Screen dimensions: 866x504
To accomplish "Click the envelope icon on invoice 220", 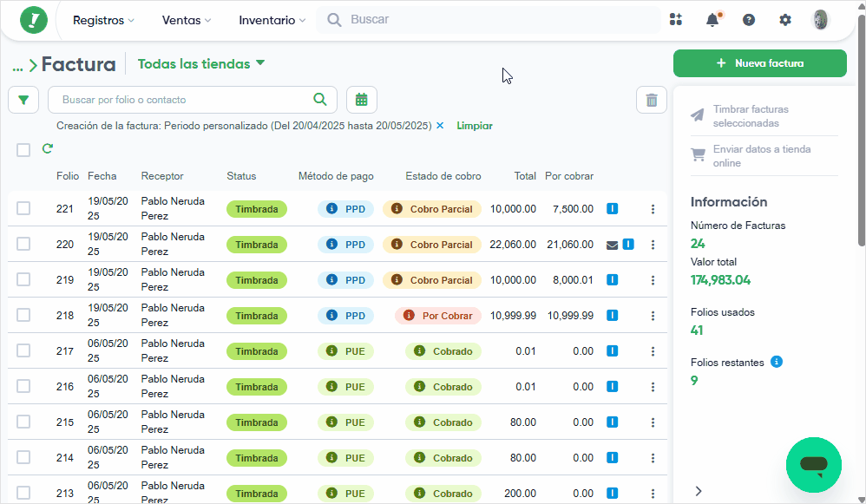I will tap(612, 245).
